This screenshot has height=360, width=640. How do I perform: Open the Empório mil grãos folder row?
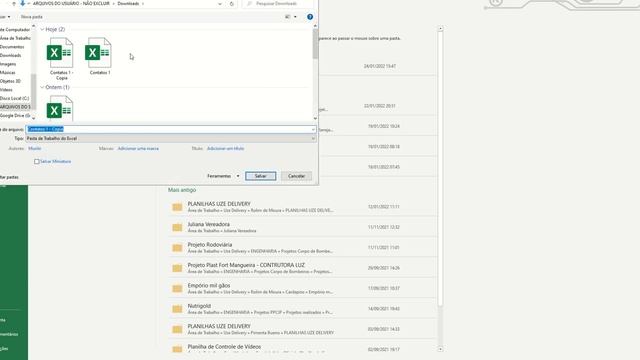click(302, 289)
